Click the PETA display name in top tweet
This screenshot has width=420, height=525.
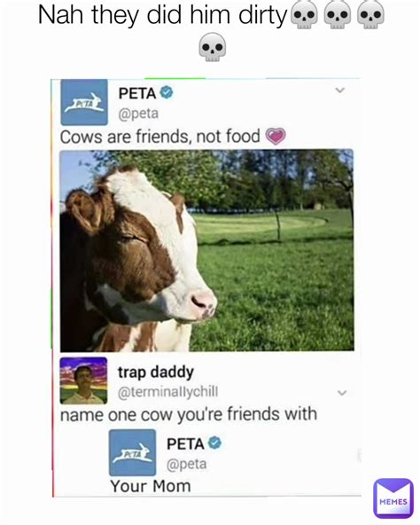point(137,93)
